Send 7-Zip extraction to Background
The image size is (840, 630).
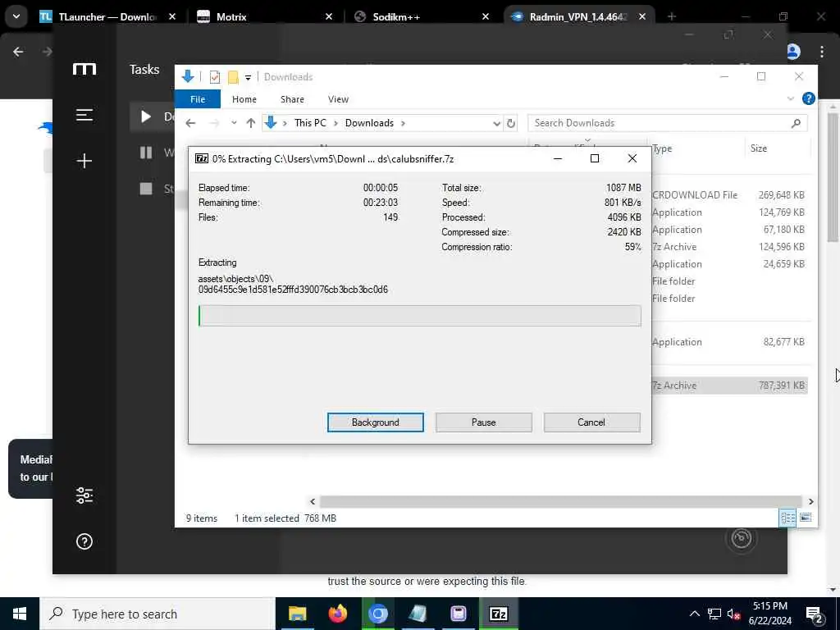[375, 422]
